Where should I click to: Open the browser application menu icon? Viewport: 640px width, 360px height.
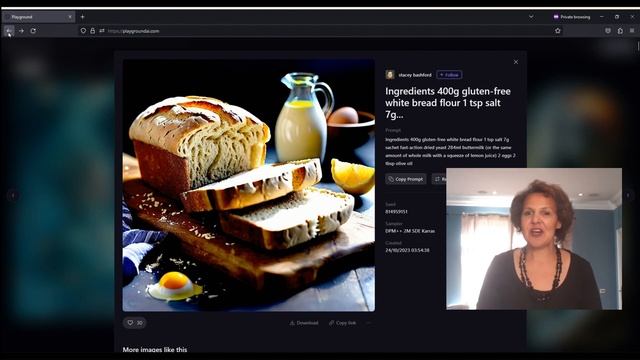[632, 31]
